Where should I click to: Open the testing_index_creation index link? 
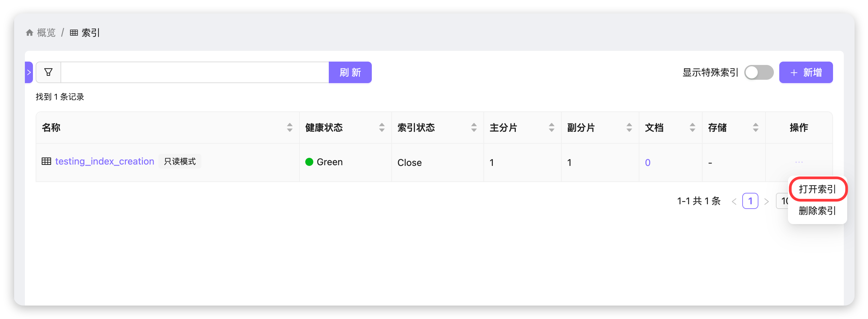click(x=105, y=161)
